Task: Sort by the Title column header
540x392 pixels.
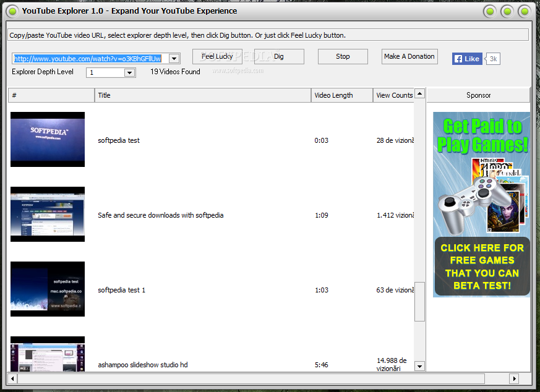Action: click(203, 95)
